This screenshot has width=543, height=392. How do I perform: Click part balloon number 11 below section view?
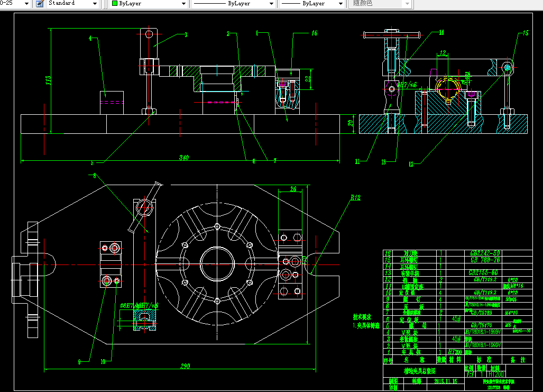click(357, 161)
